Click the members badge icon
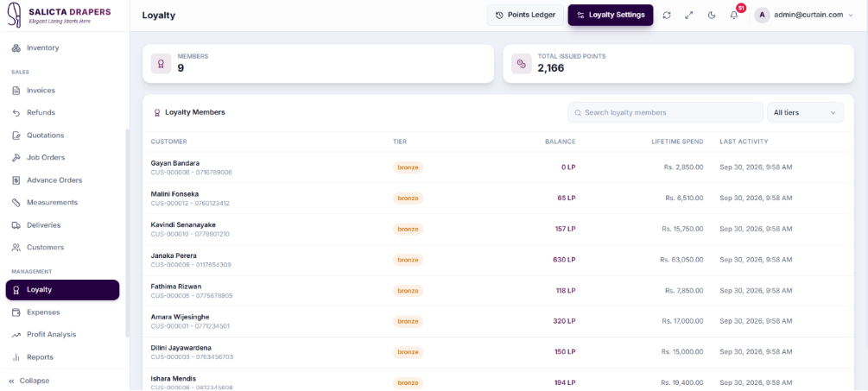 162,64
